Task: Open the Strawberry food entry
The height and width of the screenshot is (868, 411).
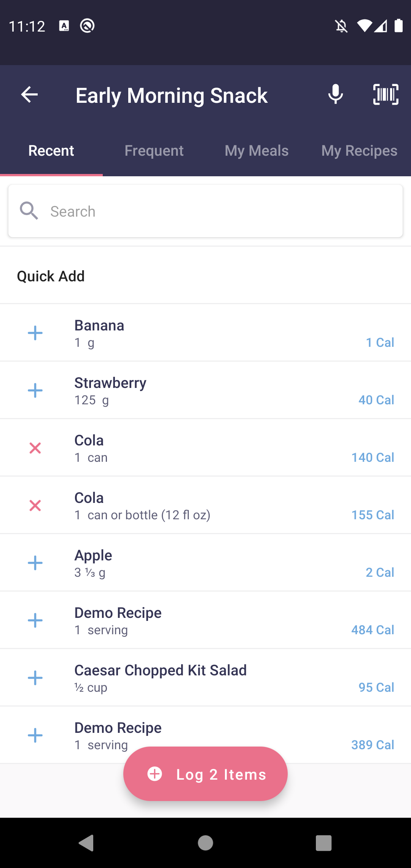Action: 213,391
